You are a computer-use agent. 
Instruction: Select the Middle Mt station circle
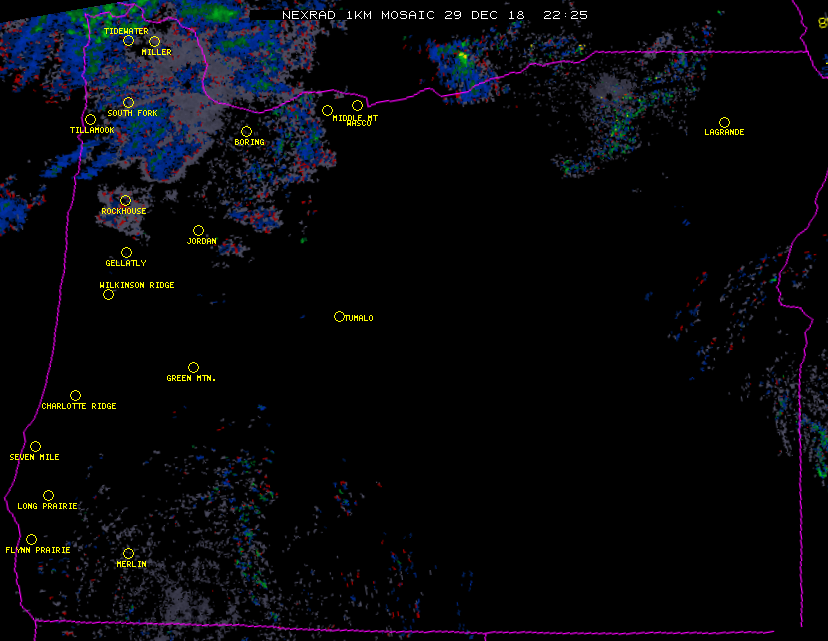[327, 110]
